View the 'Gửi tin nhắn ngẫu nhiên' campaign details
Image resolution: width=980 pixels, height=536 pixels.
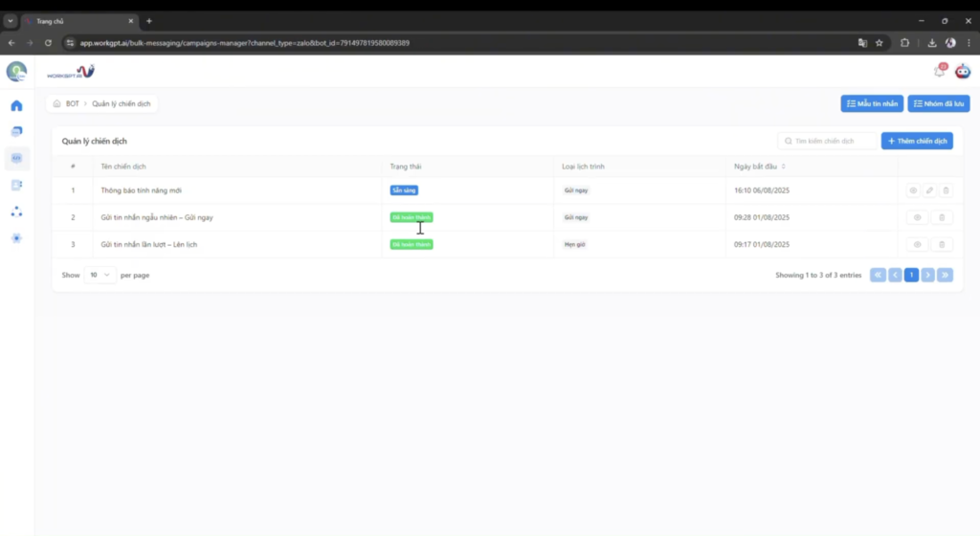[917, 218]
